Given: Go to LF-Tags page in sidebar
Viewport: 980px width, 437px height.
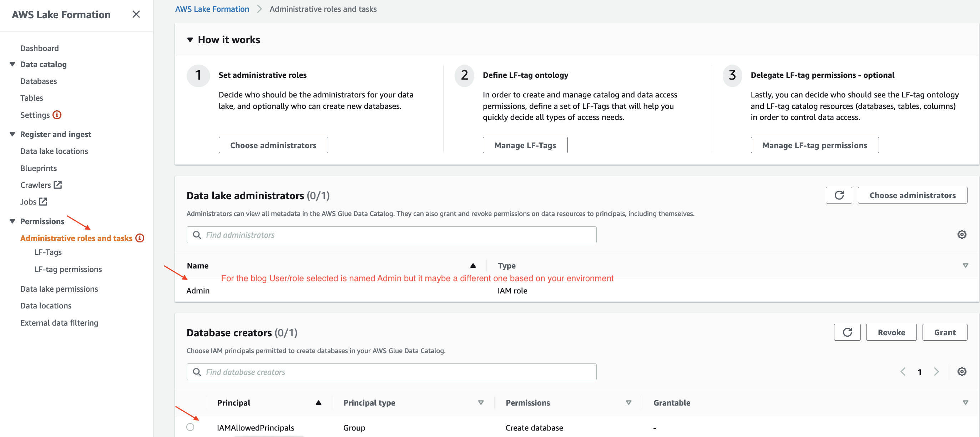Looking at the screenshot, I should tap(48, 252).
